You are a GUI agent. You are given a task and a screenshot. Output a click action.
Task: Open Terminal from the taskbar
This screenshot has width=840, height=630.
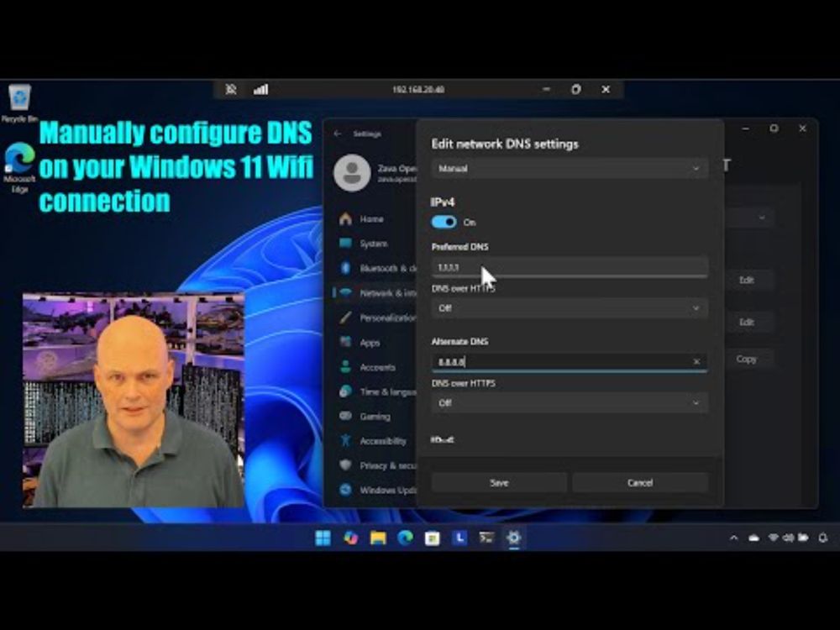pyautogui.click(x=486, y=538)
